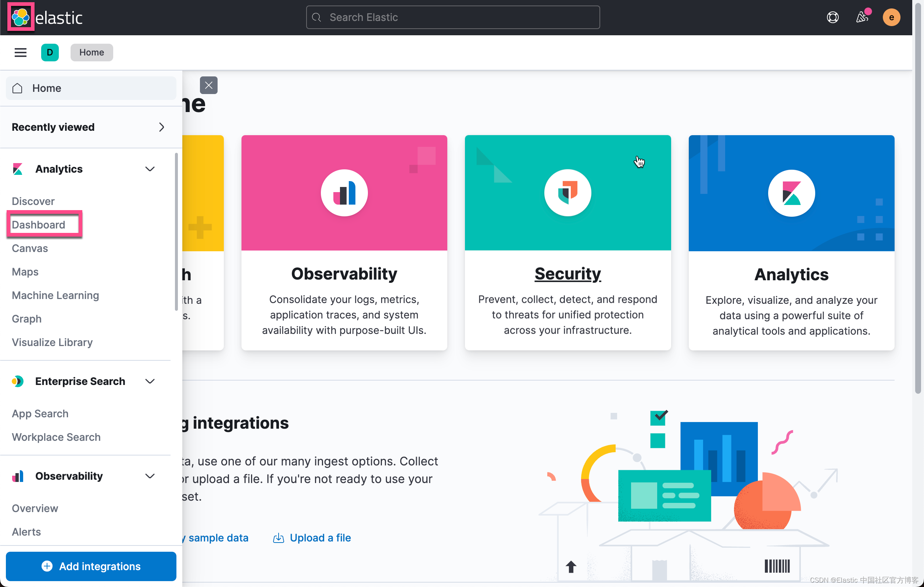The image size is (924, 587).
Task: Click the Search Elastic input field
Action: pyautogui.click(x=453, y=17)
